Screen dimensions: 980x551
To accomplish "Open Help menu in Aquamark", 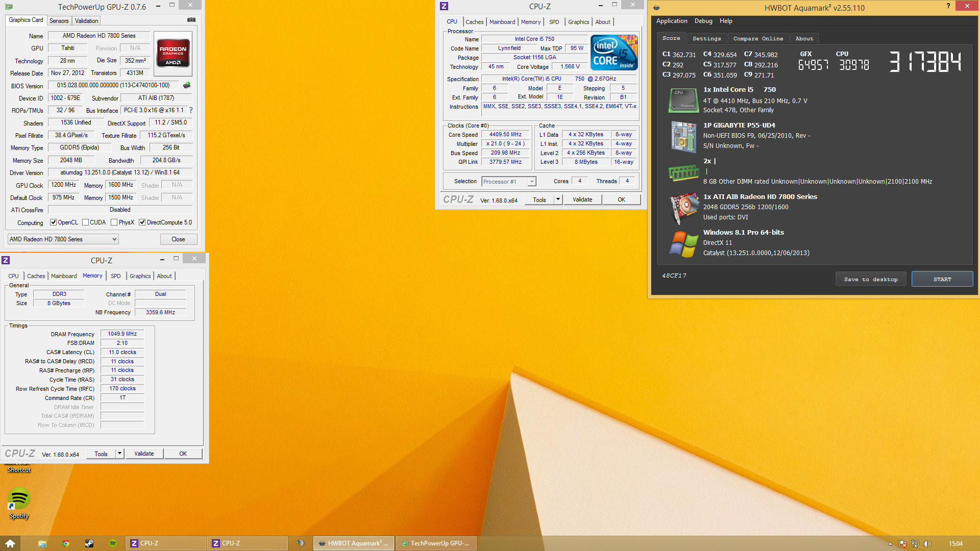I will click(x=726, y=21).
